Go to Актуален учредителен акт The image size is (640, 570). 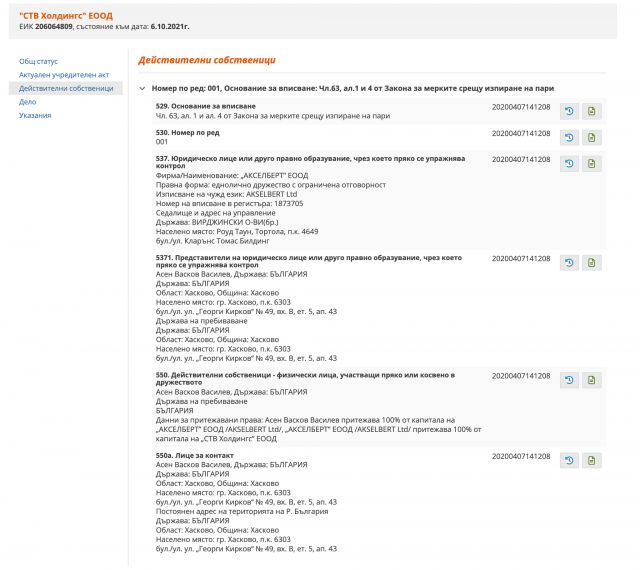[61, 75]
